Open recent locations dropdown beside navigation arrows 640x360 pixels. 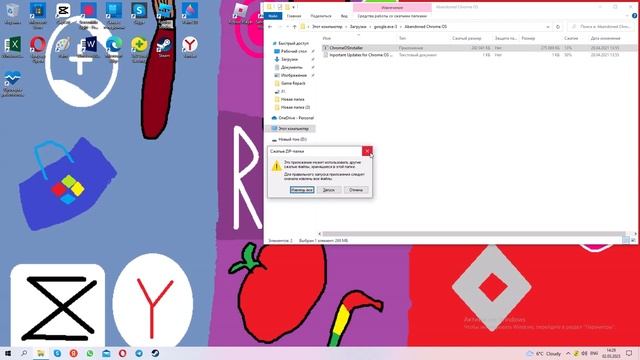[287, 27]
